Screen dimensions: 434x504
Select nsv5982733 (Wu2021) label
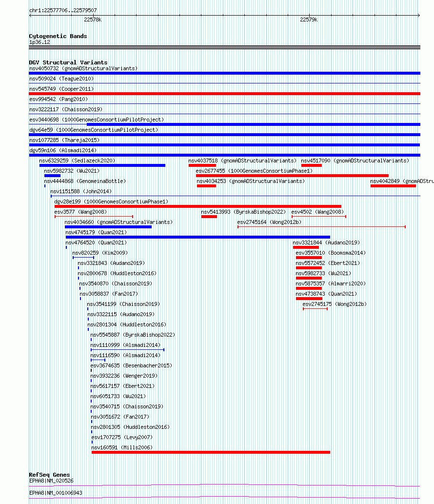tap(323, 274)
